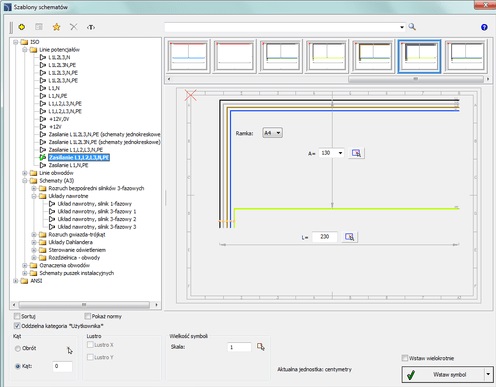Expand Sterowanie oświetleniem folder
The image size is (496, 387).
[34, 250]
